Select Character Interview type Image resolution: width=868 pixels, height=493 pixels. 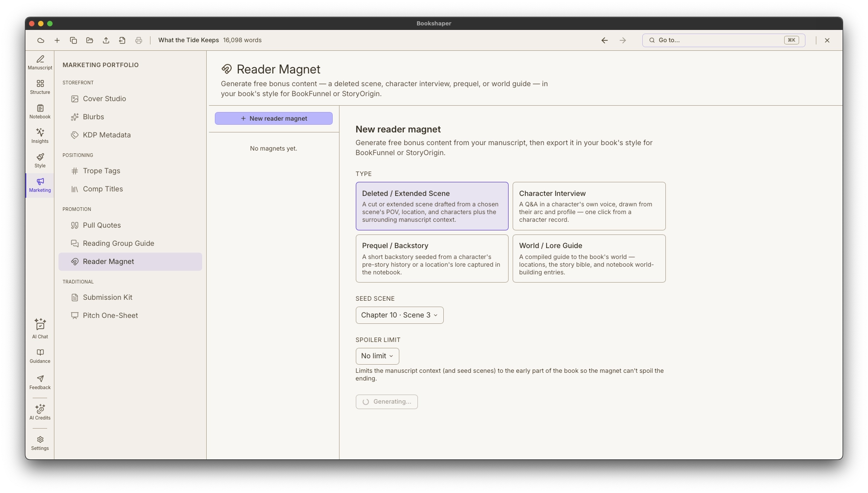[589, 206]
